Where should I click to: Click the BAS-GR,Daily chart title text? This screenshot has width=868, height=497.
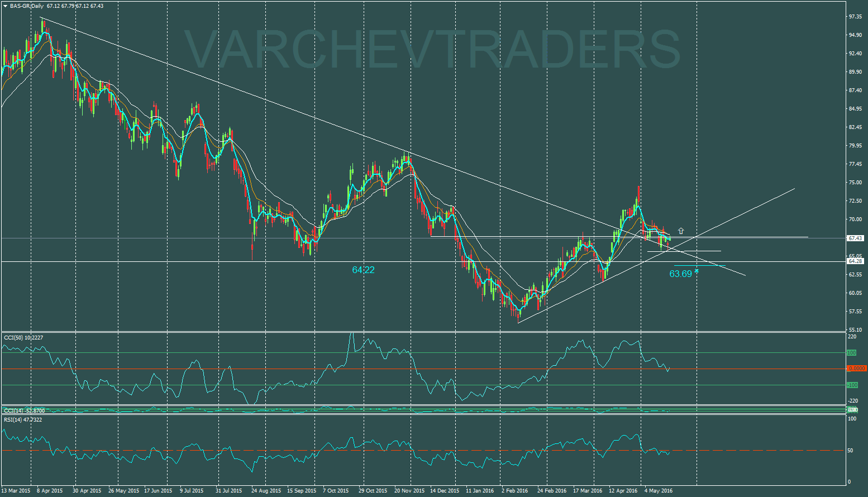pyautogui.click(x=27, y=6)
